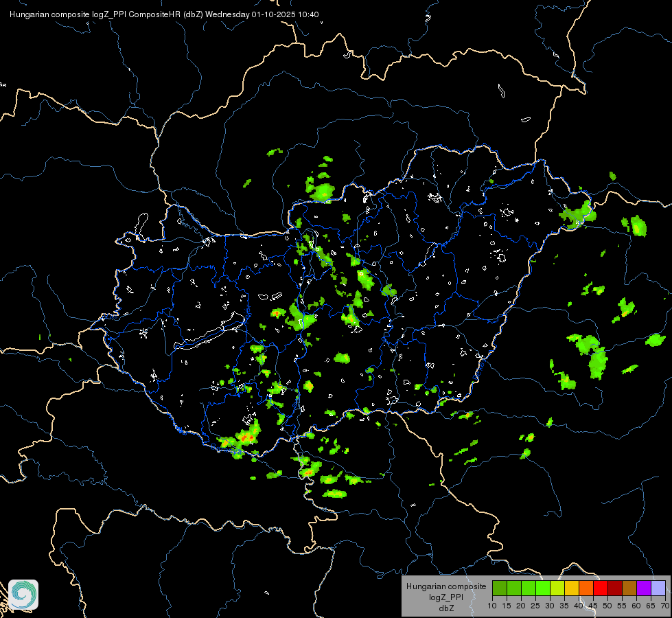
Task: Click the legend scale value '60'
Action: (636, 606)
